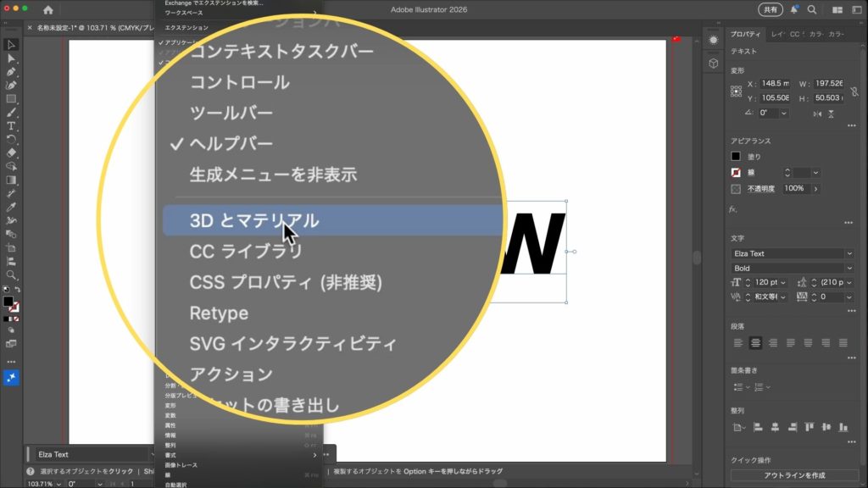Screen dimensions: 868x488
Task: Switch to the プロパティ panel tab
Action: [x=746, y=35]
